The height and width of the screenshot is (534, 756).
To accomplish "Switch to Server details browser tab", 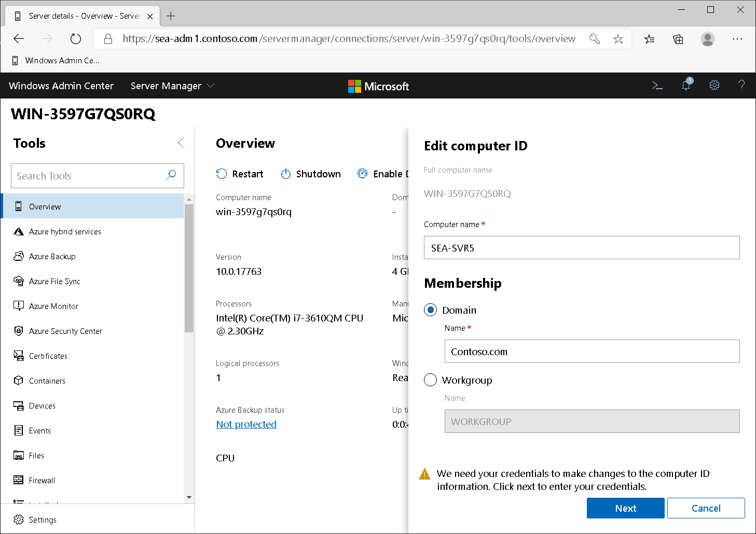I will point(83,16).
